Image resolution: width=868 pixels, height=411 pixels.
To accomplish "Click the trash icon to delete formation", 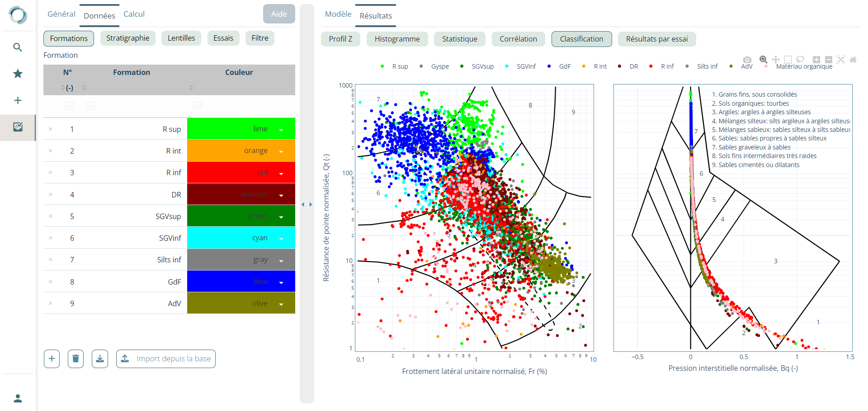I will [x=75, y=359].
